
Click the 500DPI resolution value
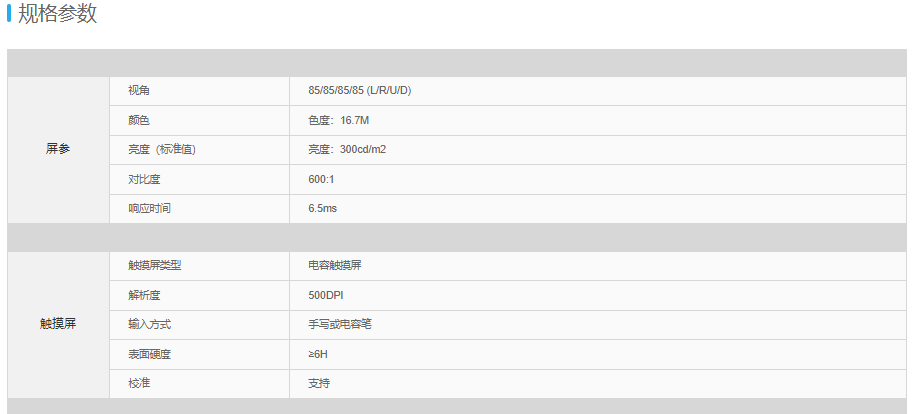coord(326,295)
